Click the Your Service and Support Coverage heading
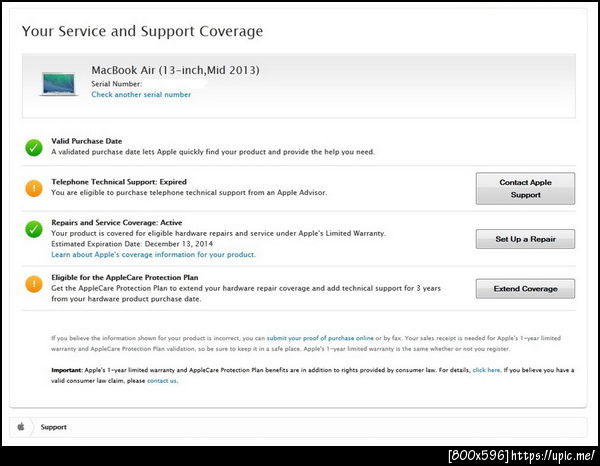Screen dimensions: 600x466 pos(142,31)
